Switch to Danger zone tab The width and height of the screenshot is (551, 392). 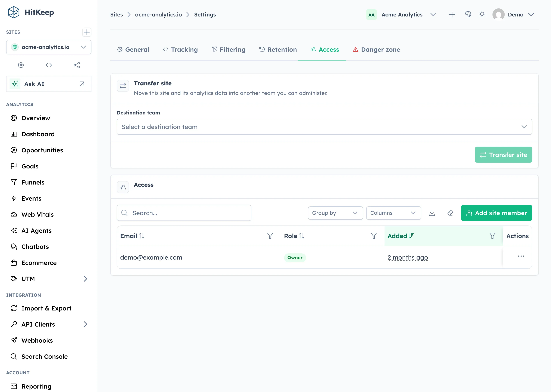[376, 50]
